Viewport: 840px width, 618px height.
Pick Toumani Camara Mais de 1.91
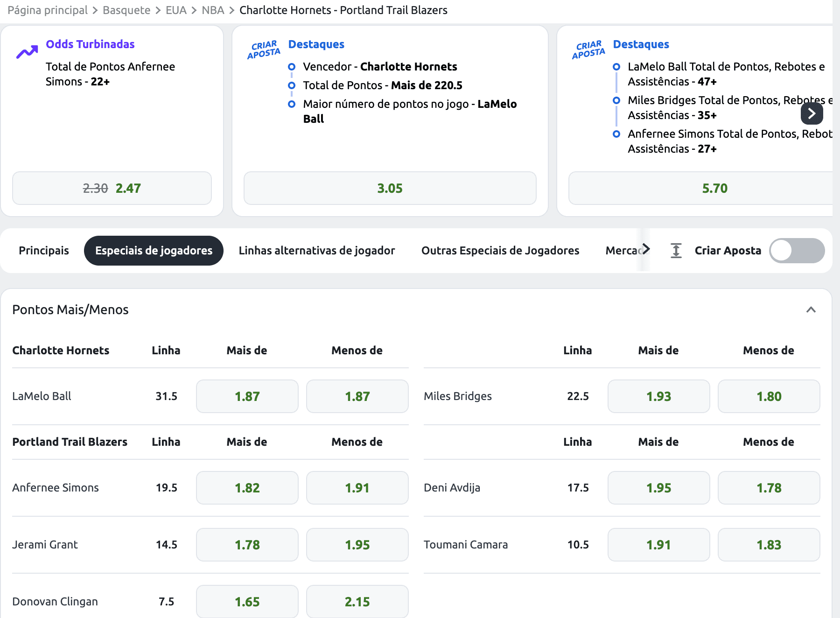point(659,545)
